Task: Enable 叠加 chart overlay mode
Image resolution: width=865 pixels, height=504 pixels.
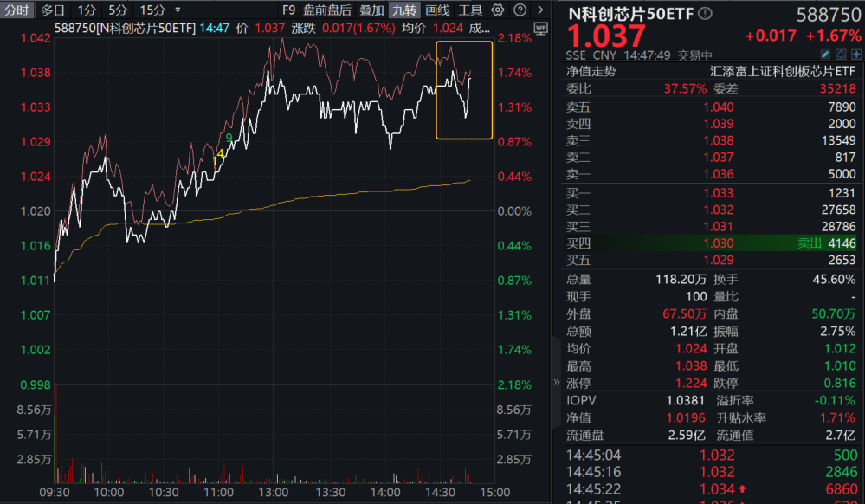Action: [x=370, y=10]
